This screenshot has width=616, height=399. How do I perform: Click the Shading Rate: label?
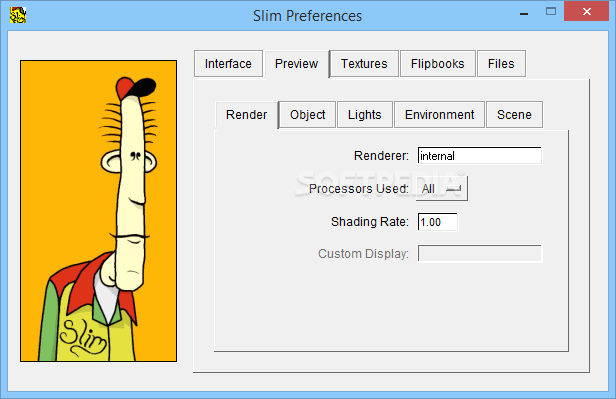tap(370, 222)
